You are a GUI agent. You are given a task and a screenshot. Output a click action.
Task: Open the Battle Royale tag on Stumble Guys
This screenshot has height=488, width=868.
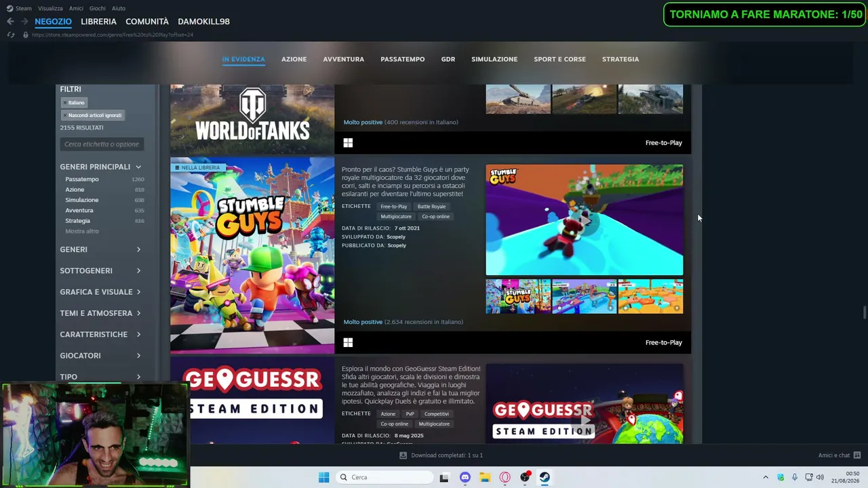[432, 207]
